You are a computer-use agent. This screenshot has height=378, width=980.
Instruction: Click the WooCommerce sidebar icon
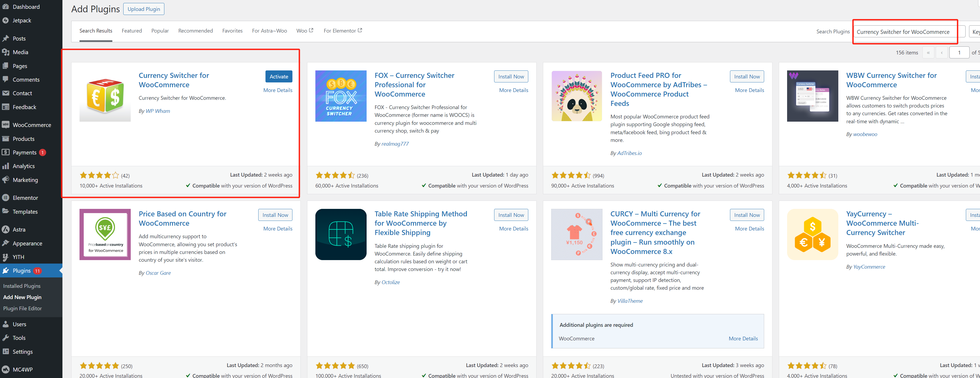click(x=6, y=125)
